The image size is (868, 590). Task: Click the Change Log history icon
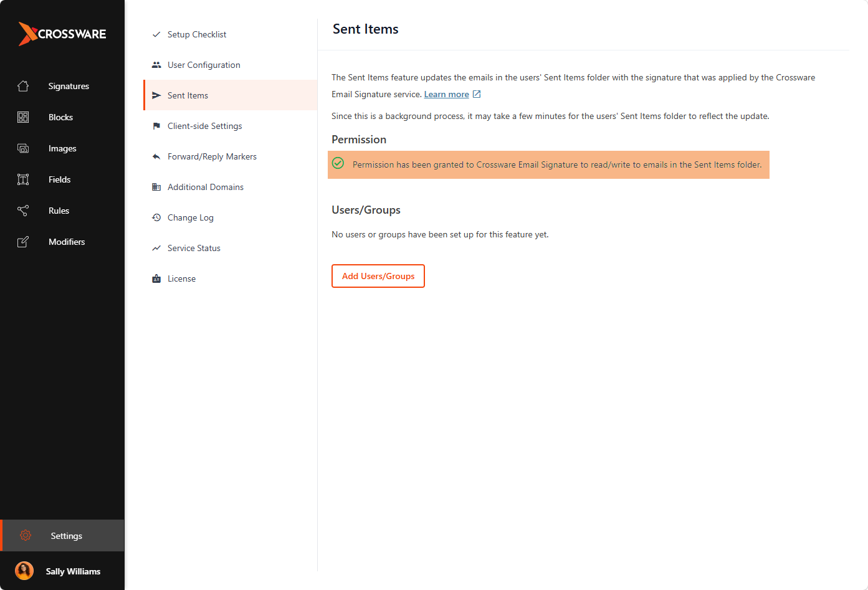pos(156,217)
